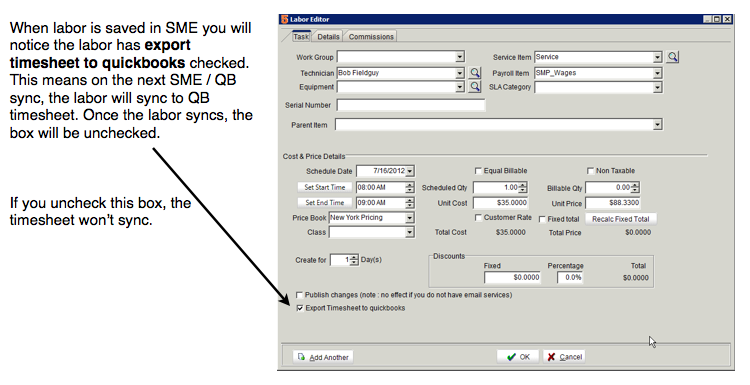The height and width of the screenshot is (385, 750).
Task: Open the Payroll Item dropdown showing SMP_Wages
Action: coord(657,73)
